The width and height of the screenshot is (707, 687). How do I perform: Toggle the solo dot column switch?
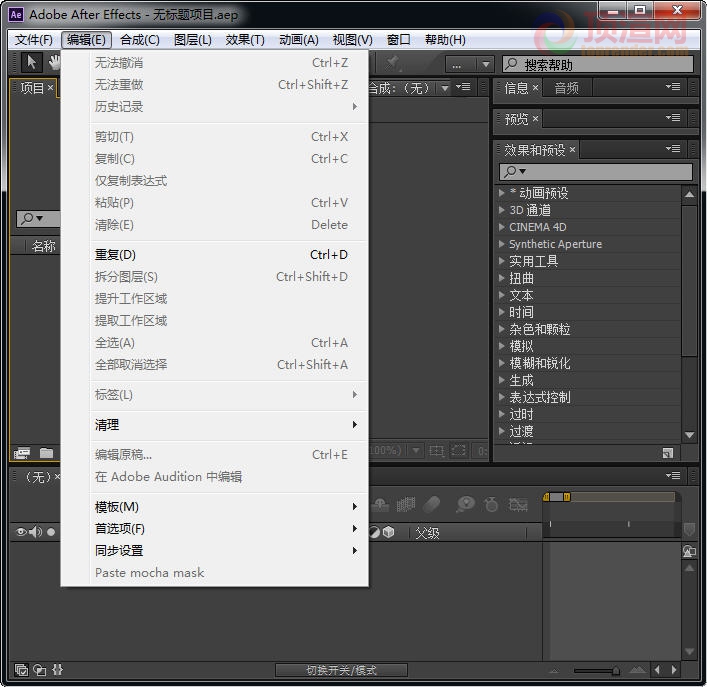(x=51, y=532)
